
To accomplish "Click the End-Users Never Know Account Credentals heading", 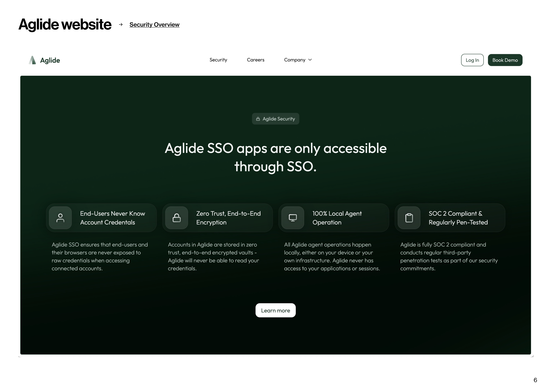I will point(112,218).
